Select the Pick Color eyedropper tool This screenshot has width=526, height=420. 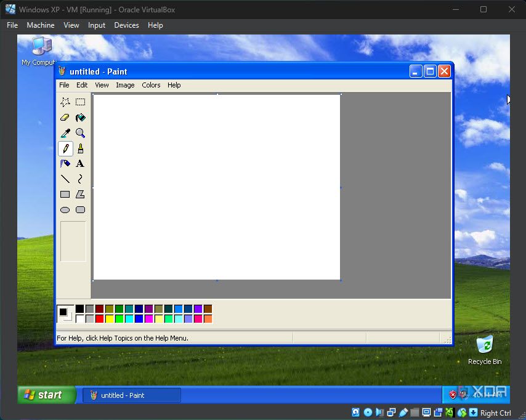65,133
